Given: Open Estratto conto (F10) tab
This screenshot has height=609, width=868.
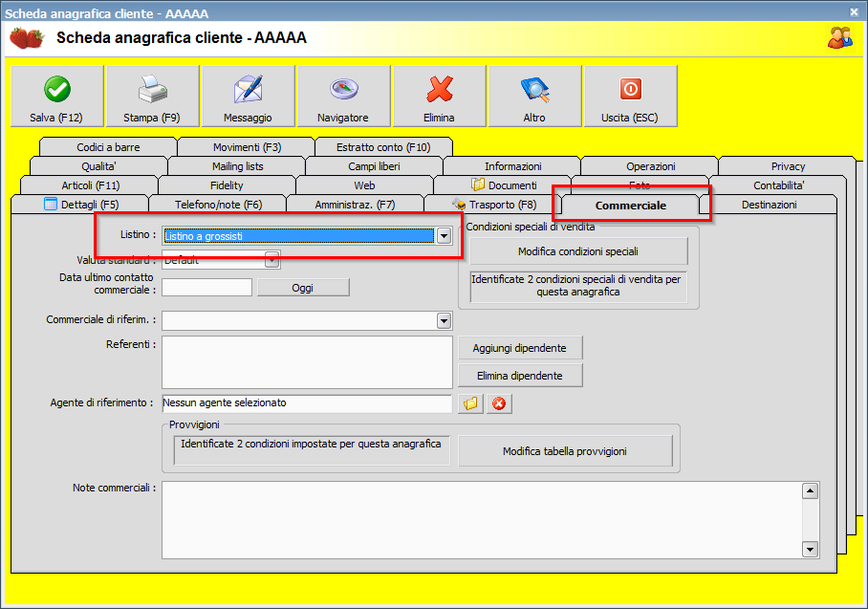Looking at the screenshot, I should coord(383,146).
